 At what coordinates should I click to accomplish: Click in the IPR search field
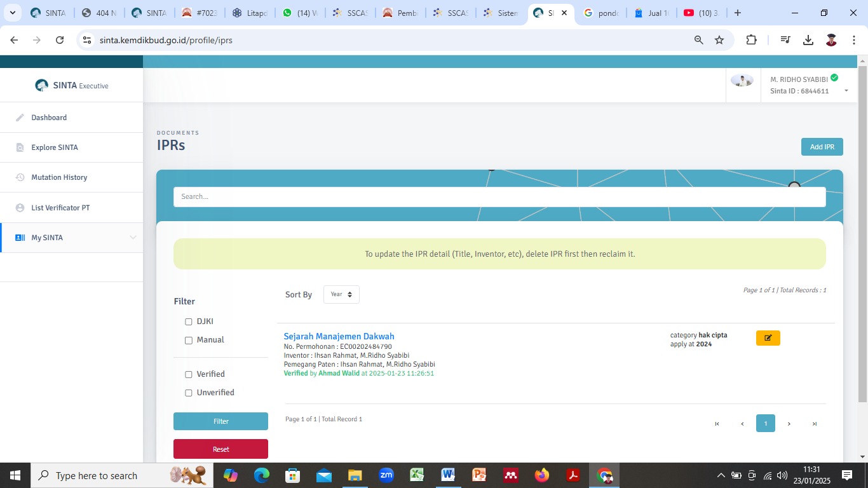click(x=499, y=197)
